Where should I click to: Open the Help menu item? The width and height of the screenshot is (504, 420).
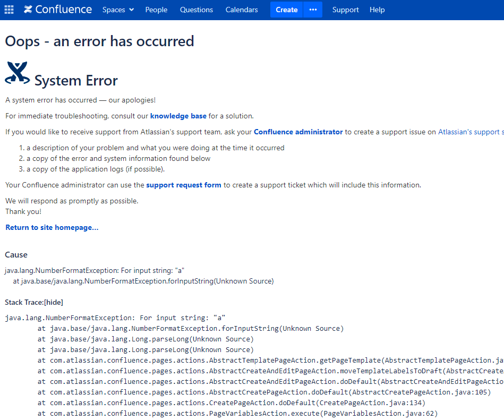pyautogui.click(x=377, y=10)
